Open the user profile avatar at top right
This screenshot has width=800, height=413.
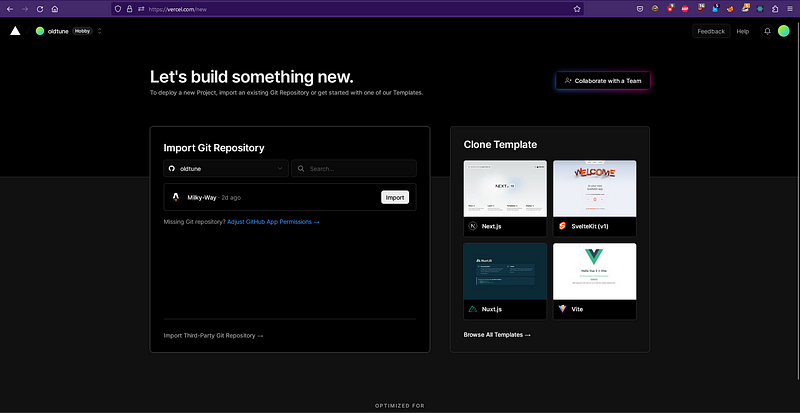pyautogui.click(x=784, y=31)
